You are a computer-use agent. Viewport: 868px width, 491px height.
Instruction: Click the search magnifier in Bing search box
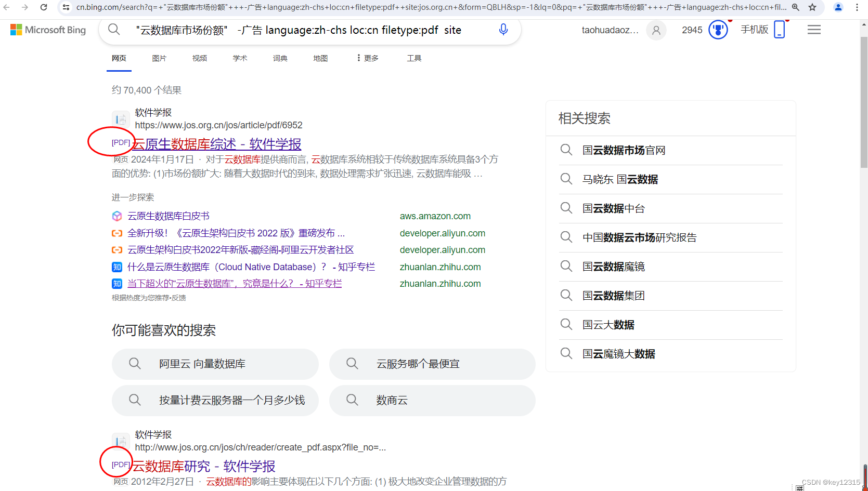[114, 30]
